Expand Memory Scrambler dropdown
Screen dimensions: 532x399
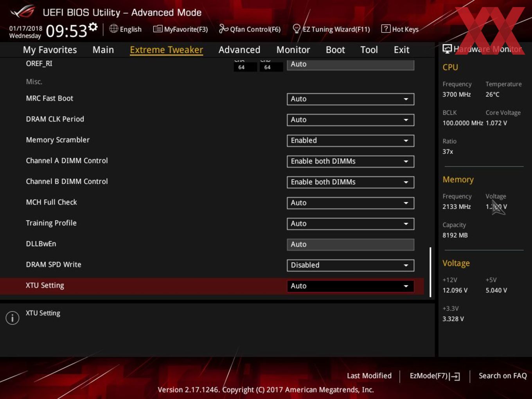[350, 140]
